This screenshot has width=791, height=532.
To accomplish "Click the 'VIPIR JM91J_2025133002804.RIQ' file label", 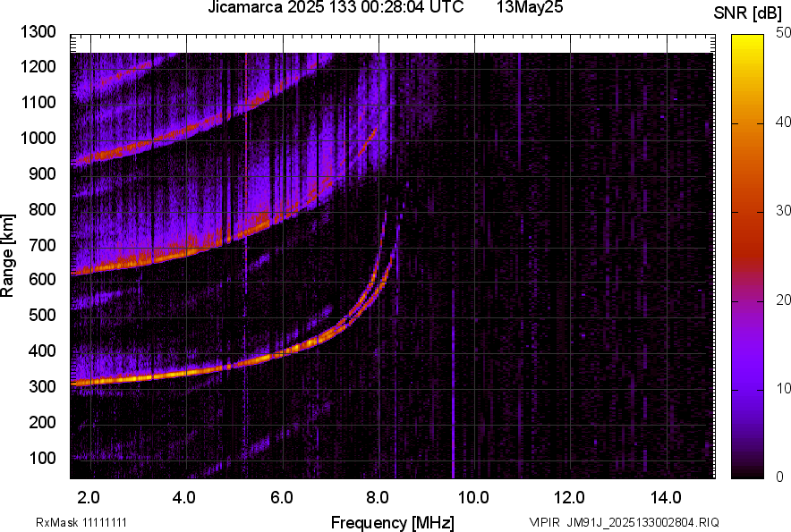I will click(x=624, y=522).
